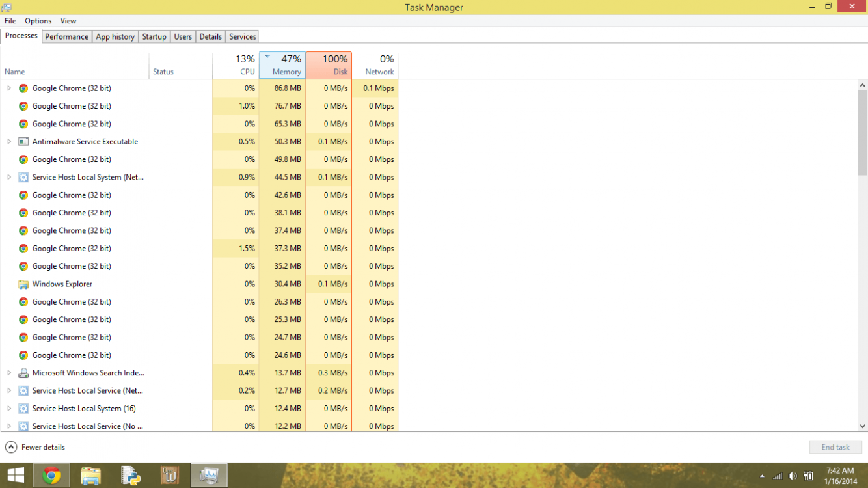Screen dimensions: 868x488
Task: Switch to the Users tab
Action: click(x=183, y=37)
